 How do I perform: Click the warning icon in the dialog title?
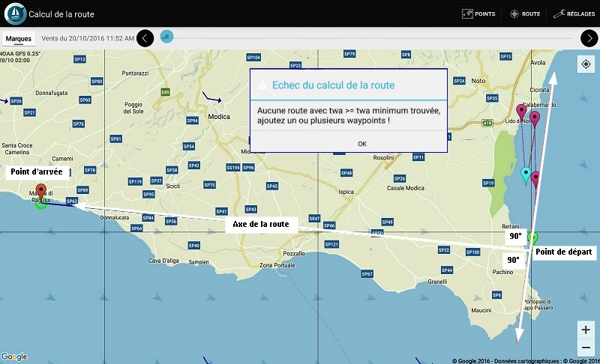262,85
